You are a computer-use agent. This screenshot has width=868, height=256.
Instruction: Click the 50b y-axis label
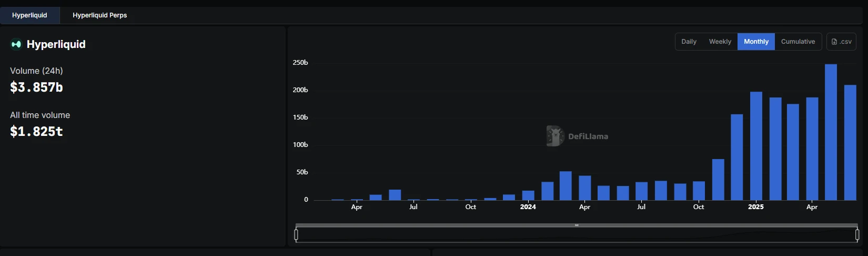pyautogui.click(x=302, y=172)
